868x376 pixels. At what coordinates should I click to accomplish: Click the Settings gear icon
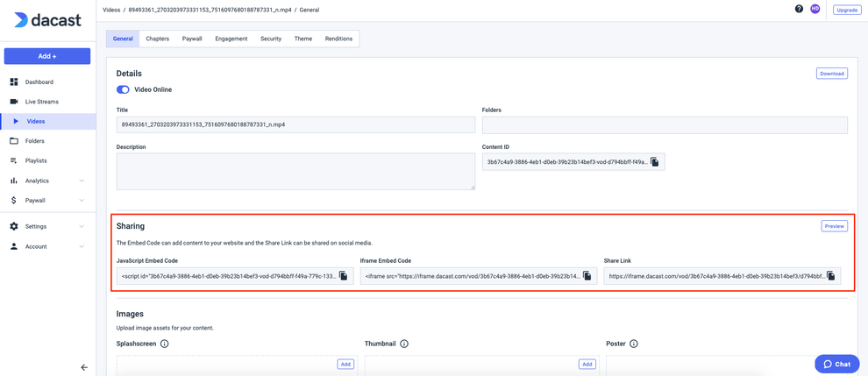(14, 226)
